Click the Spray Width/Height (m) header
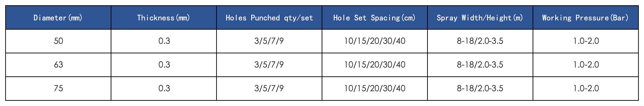This screenshot has width=644, height=106. click(x=480, y=18)
